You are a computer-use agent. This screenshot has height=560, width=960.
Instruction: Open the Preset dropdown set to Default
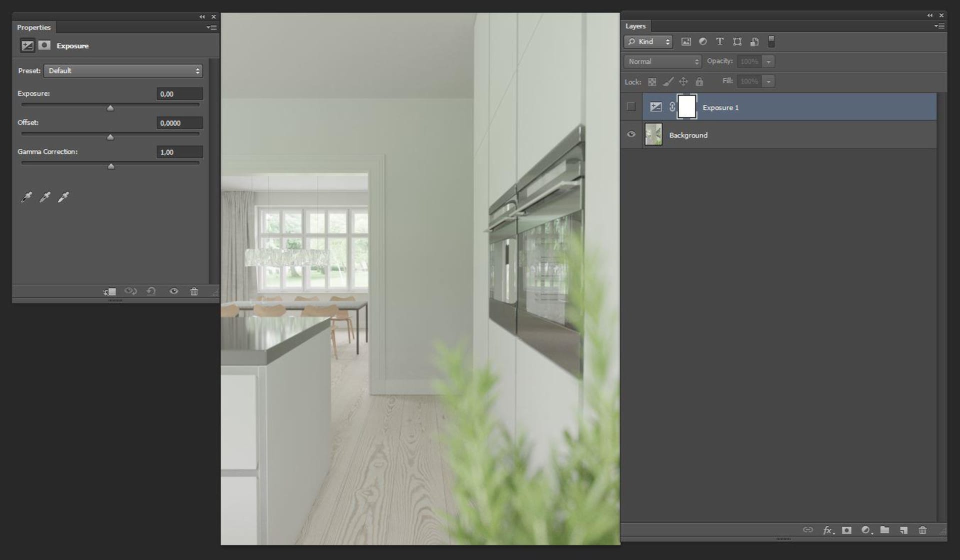123,70
